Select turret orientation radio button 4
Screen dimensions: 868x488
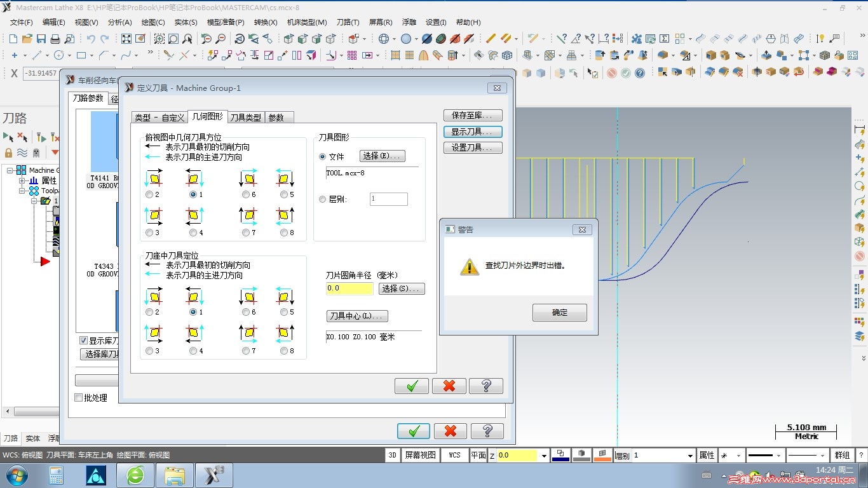pos(193,351)
